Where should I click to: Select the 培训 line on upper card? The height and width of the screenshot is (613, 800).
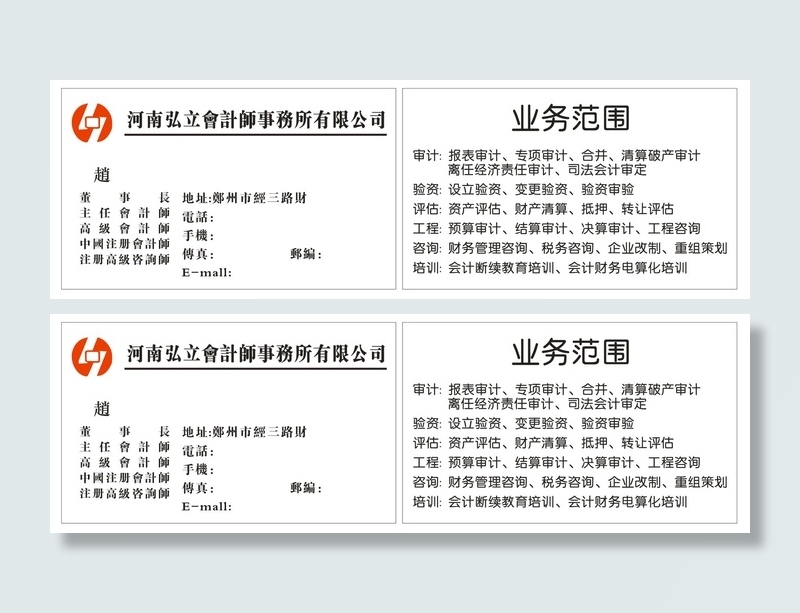550,267
